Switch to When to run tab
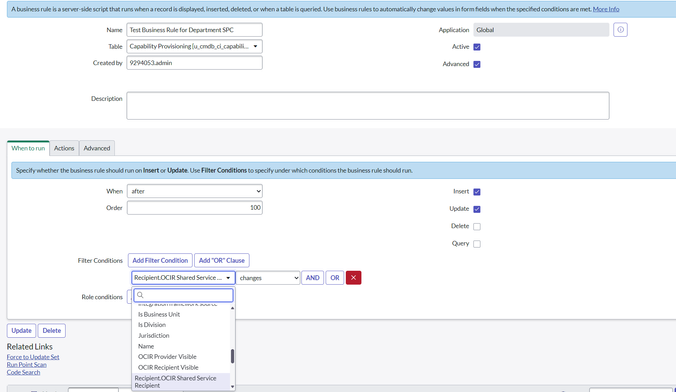676x392 pixels. point(28,148)
